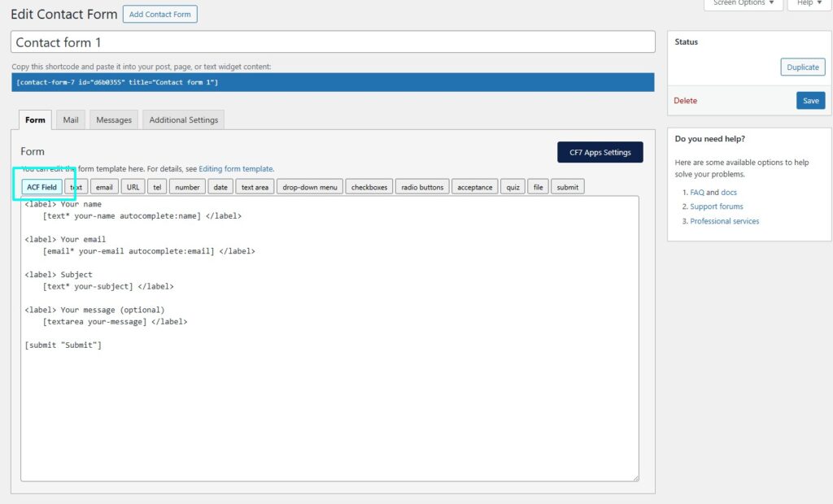Screen dimensions: 833x504
Task: Click the red Delete link
Action: tap(685, 101)
